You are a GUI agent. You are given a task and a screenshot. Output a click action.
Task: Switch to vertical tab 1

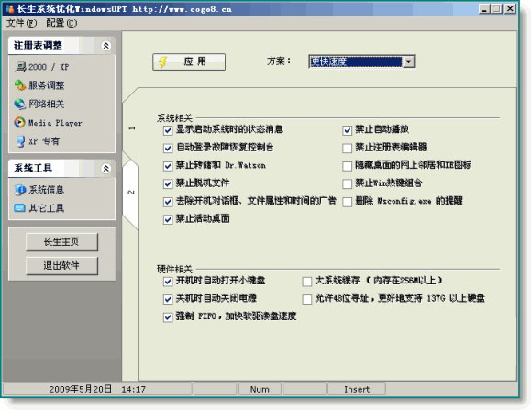132,128
